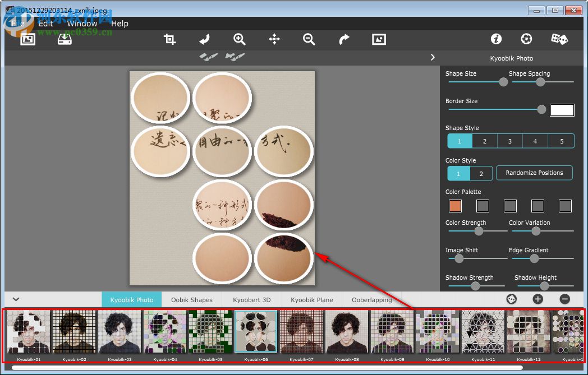Image resolution: width=588 pixels, height=375 pixels.
Task: Click the plus button near the preset bar
Action: 538,299
